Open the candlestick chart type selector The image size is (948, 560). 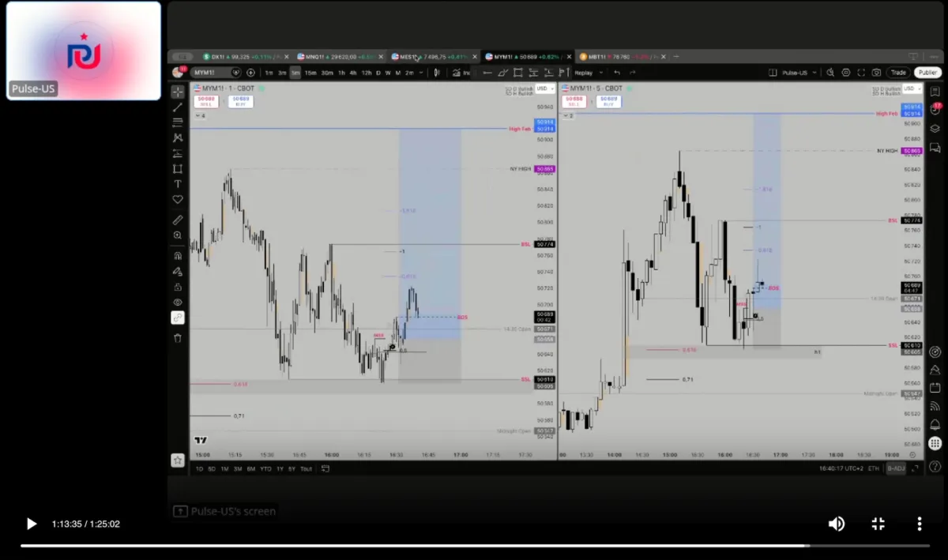pyautogui.click(x=437, y=73)
